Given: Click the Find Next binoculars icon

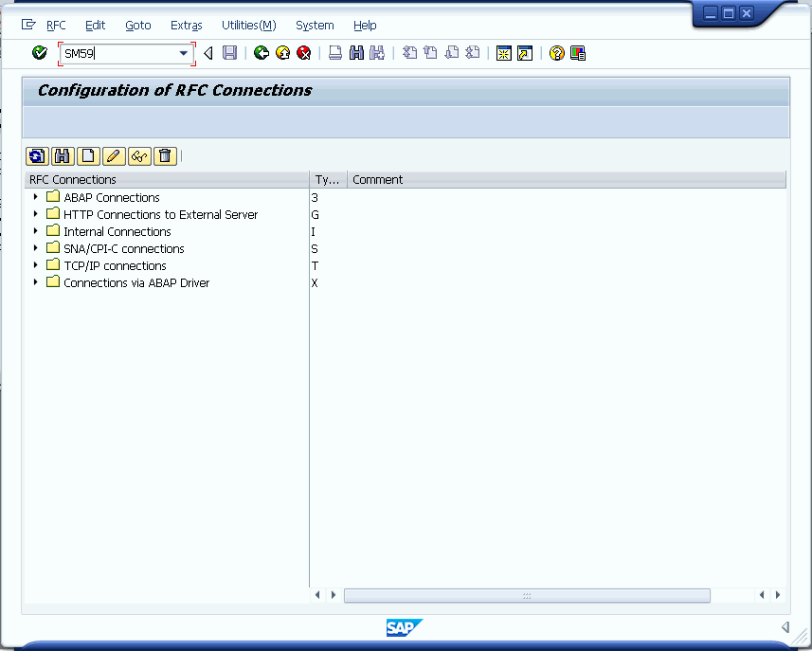Looking at the screenshot, I should 377,53.
